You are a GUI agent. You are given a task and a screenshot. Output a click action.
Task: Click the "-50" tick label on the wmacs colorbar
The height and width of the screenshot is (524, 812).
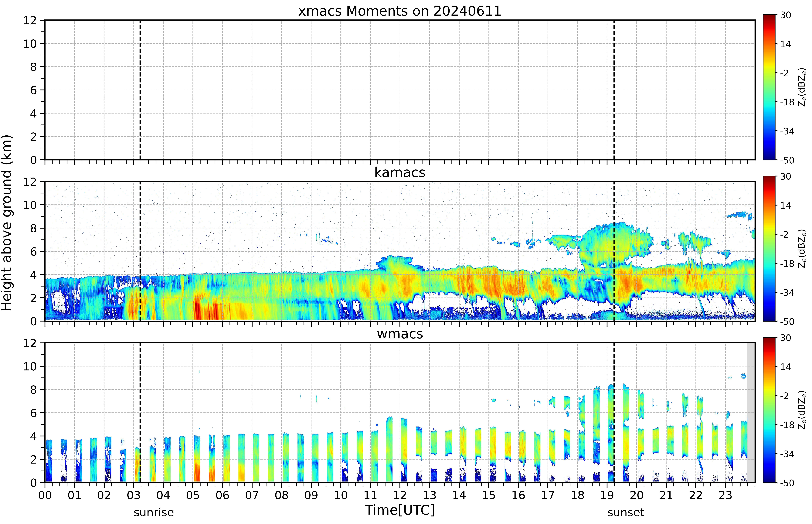point(787,483)
